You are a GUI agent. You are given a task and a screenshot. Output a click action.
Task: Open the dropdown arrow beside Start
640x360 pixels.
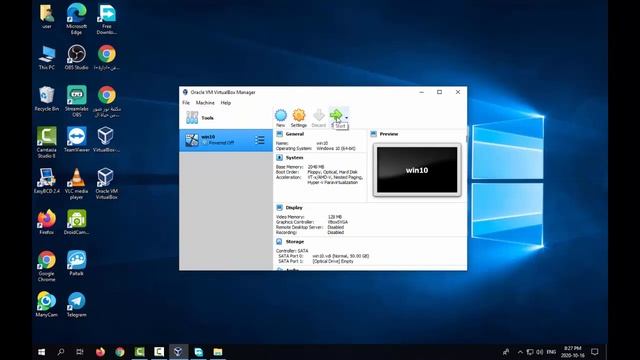[347, 118]
